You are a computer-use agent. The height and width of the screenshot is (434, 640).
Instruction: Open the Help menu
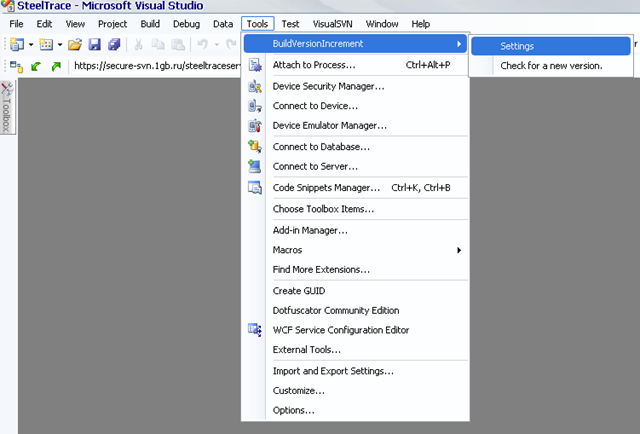[420, 24]
